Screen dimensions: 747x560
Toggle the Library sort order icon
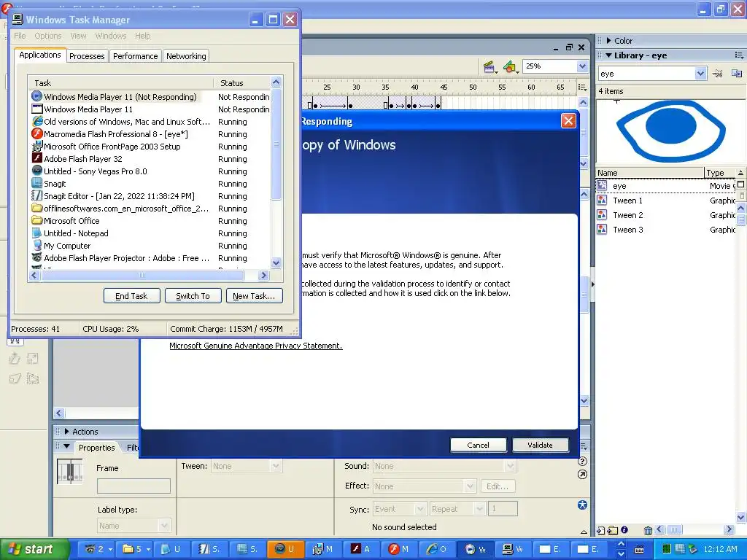740,172
